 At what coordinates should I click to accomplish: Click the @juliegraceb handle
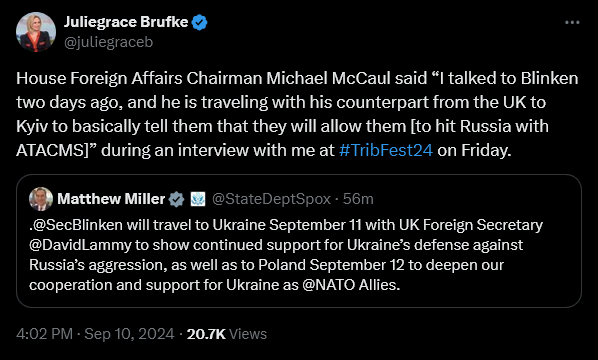(x=108, y=42)
